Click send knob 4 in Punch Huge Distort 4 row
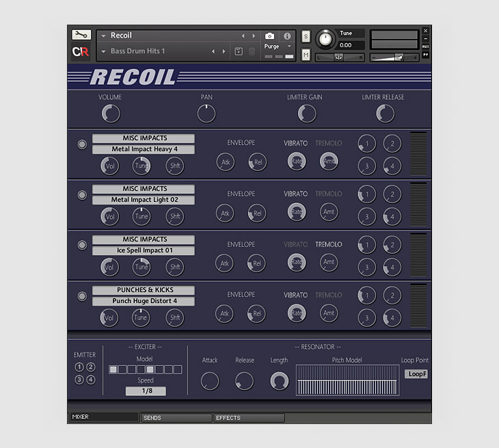This screenshot has height=448, width=499. coord(392,318)
